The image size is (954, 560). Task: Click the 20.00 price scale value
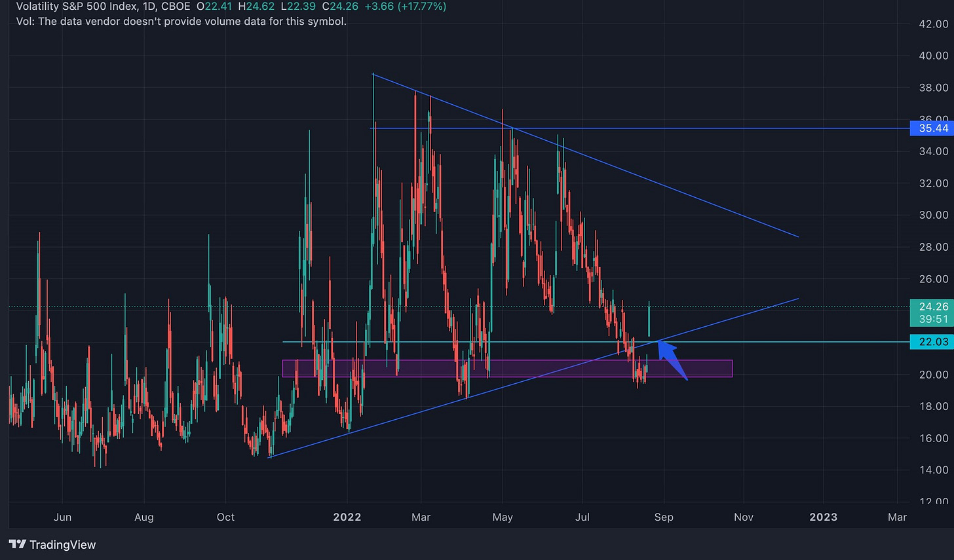pos(933,375)
